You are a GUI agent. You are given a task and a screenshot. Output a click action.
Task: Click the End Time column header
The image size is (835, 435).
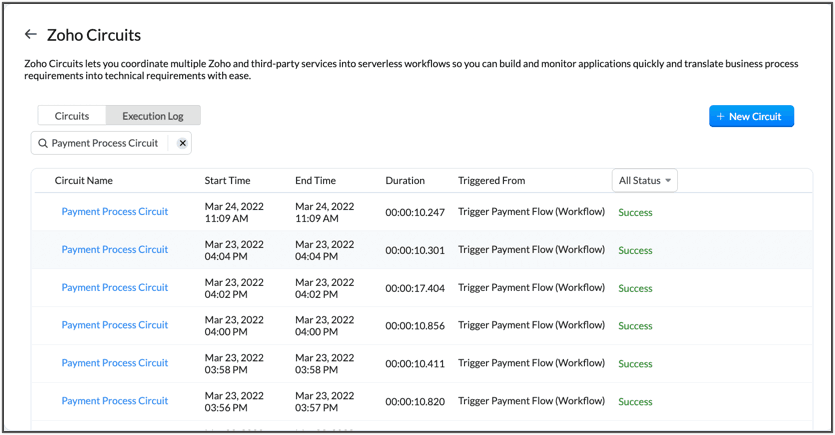click(315, 181)
